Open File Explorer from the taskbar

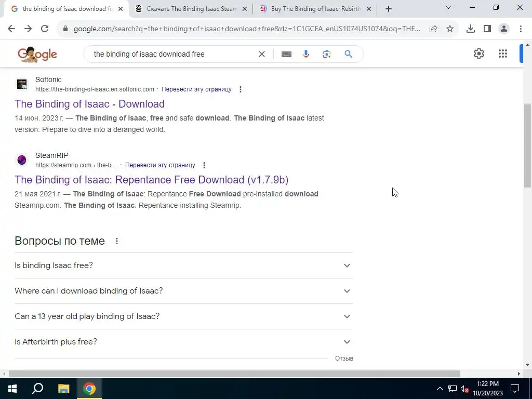pos(63,389)
